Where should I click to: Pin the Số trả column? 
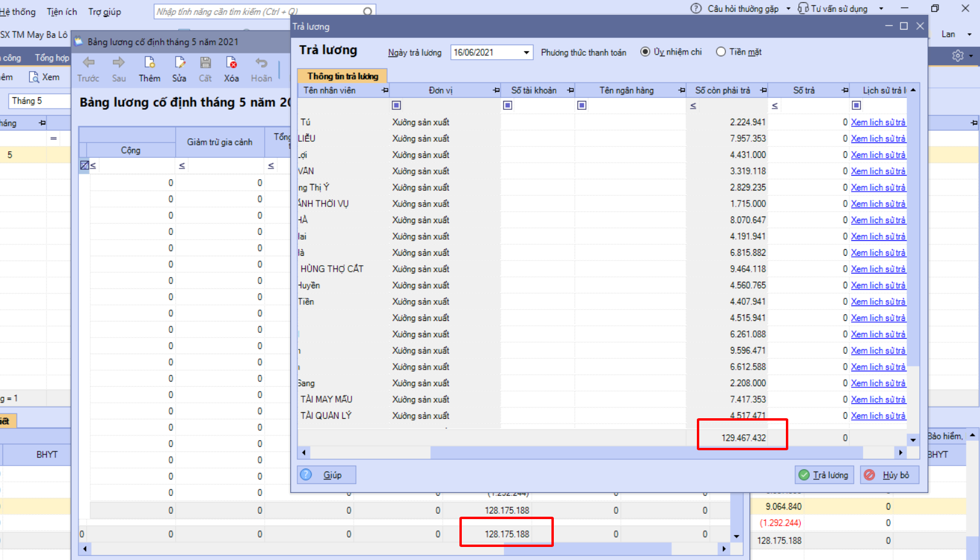click(845, 90)
